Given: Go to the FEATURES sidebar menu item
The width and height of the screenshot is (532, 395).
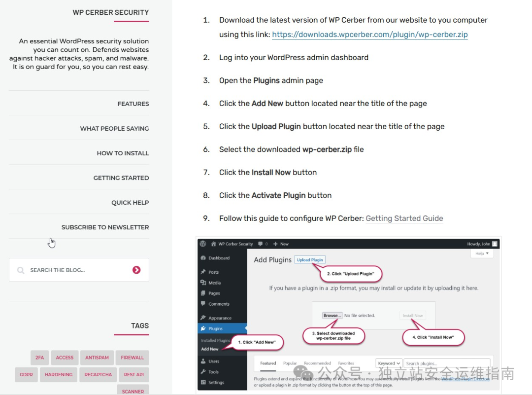Looking at the screenshot, I should (133, 104).
